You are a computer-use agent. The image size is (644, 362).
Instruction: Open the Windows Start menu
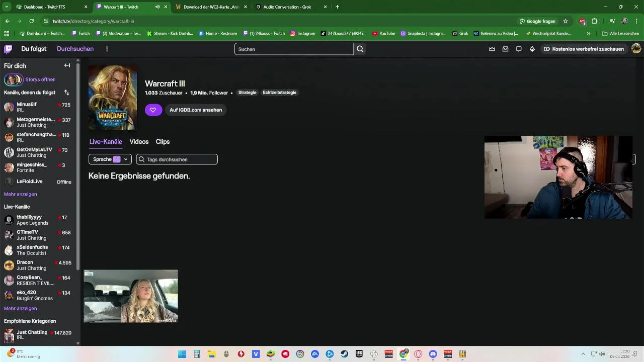pos(182,354)
